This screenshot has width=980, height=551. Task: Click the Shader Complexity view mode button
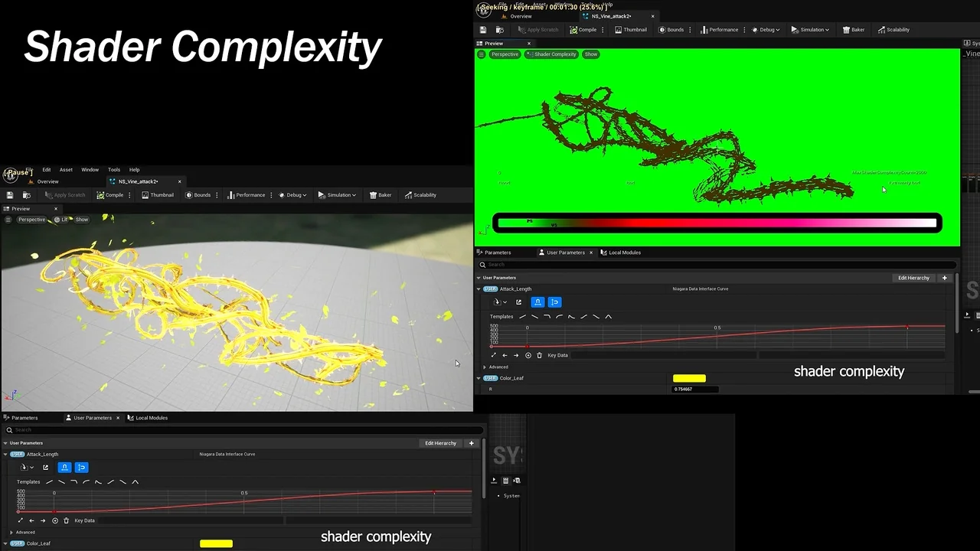[551, 54]
